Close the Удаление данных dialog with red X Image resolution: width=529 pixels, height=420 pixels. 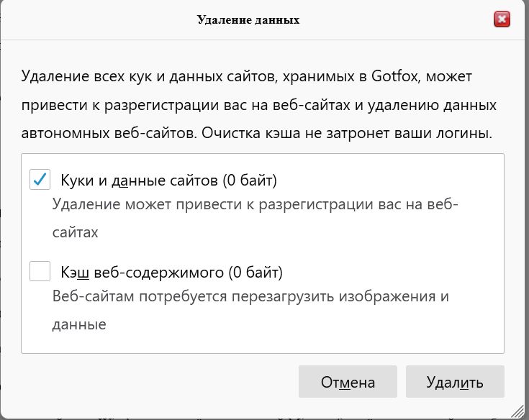502,19
